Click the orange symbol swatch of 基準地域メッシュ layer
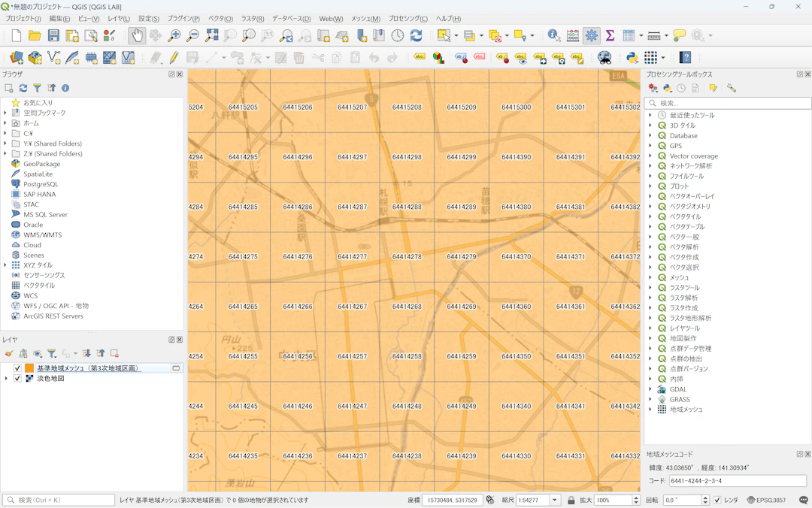Screen dimensions: 812x508 tap(29, 368)
